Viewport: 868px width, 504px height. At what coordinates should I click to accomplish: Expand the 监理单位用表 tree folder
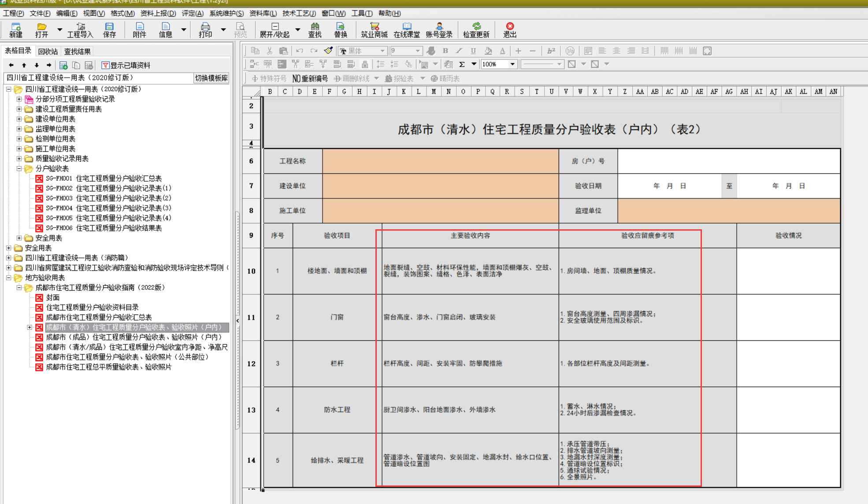click(19, 129)
